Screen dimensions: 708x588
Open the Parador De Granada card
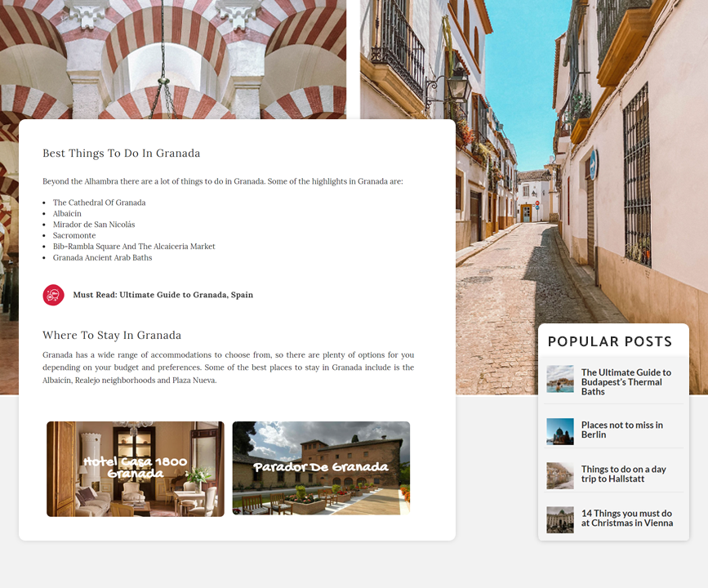(x=321, y=468)
